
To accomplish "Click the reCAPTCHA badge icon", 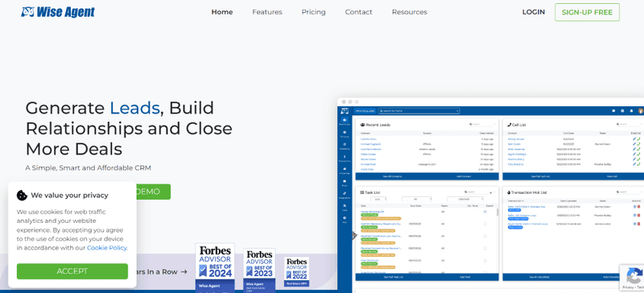I will click(635, 275).
